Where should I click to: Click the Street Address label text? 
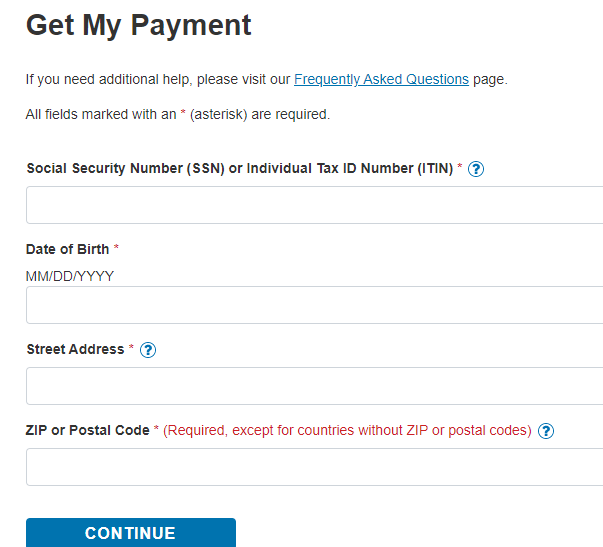click(x=75, y=349)
